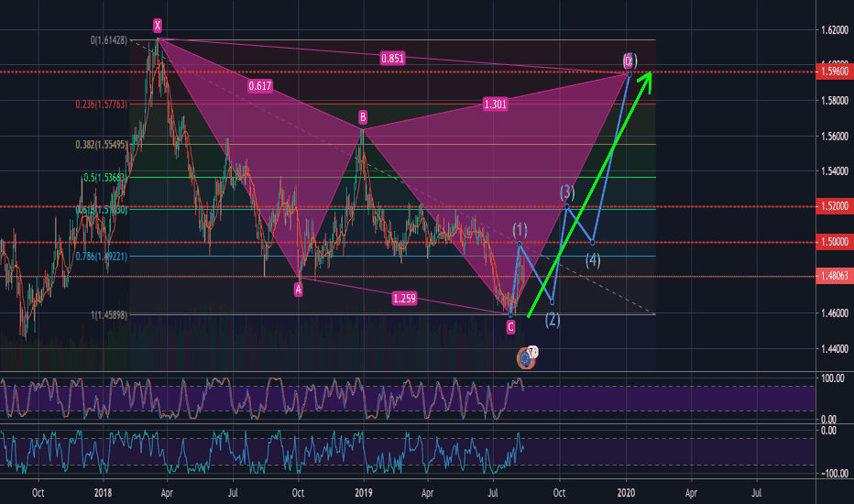Click the 0.851 ratio label
Image resolution: width=854 pixels, height=504 pixels.
coord(393,59)
